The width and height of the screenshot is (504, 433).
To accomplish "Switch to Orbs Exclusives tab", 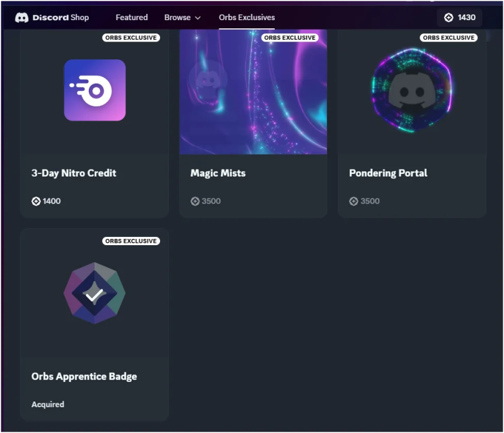I will point(247,18).
